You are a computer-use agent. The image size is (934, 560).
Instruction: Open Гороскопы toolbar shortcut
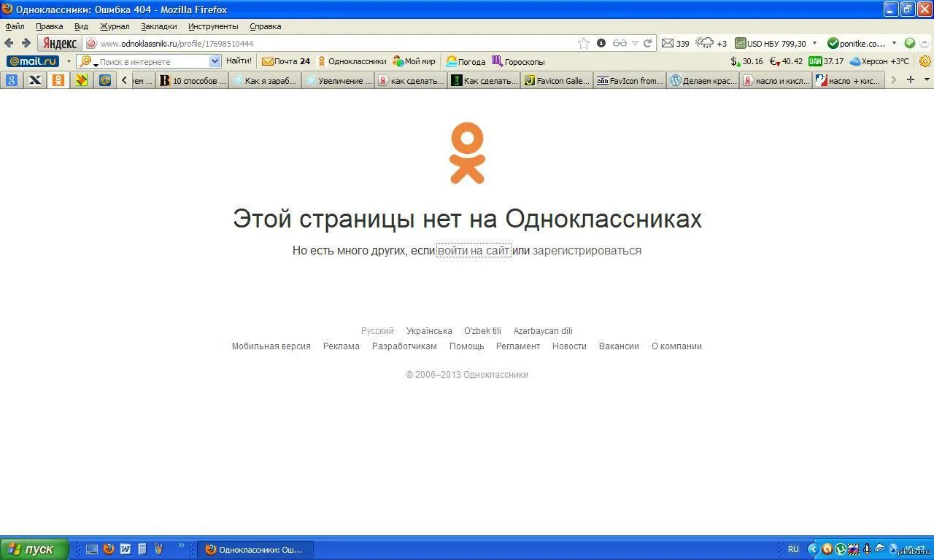[518, 61]
